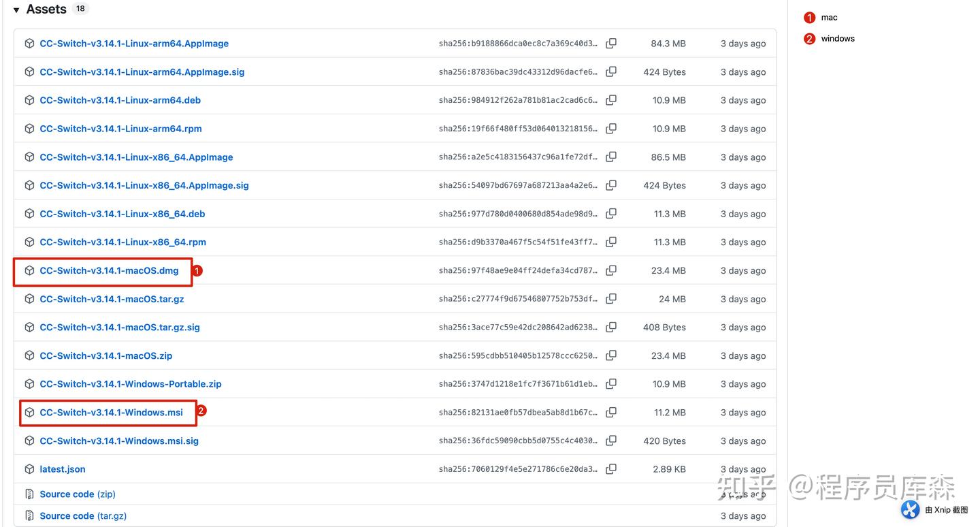This screenshot has height=527, width=980.
Task: Download CC-Switch-v3.14.1-Windows.msi.sig
Action: click(119, 441)
